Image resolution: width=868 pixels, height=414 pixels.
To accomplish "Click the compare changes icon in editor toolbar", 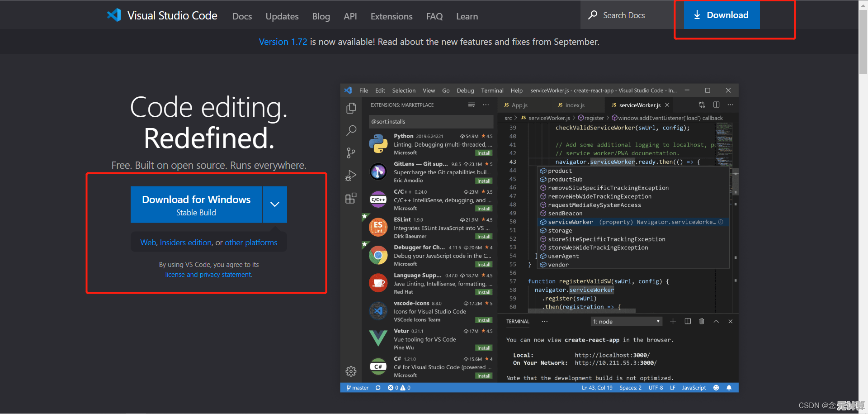I will coord(702,105).
